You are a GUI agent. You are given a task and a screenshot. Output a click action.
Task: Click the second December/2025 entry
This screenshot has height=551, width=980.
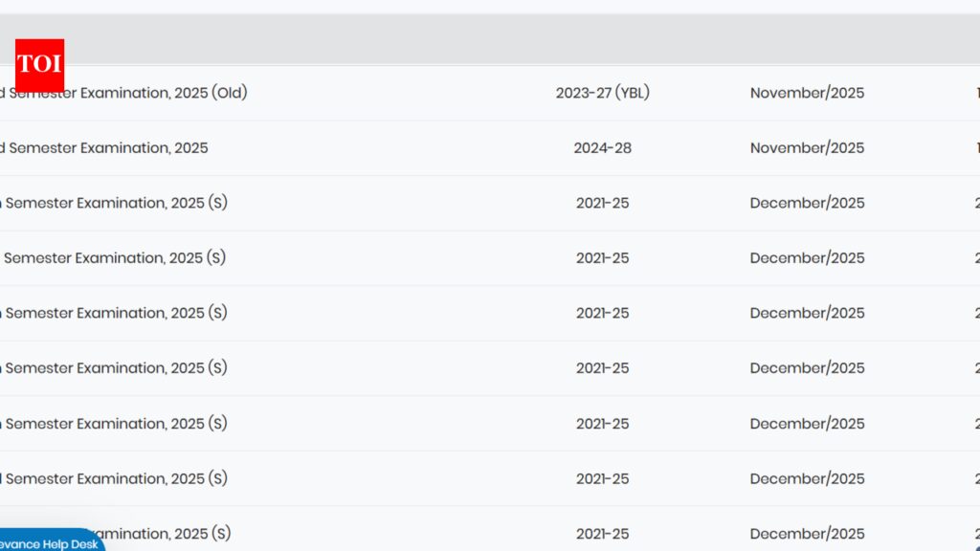(807, 258)
